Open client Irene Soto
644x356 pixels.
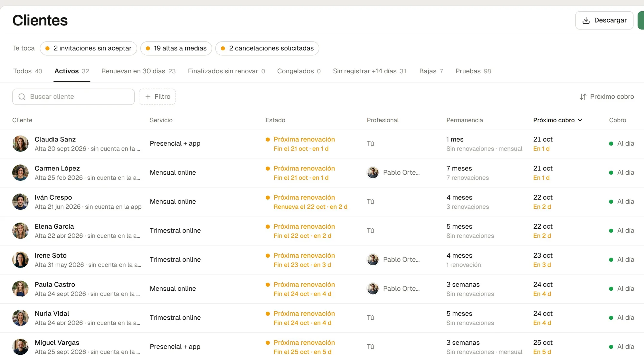(x=51, y=256)
